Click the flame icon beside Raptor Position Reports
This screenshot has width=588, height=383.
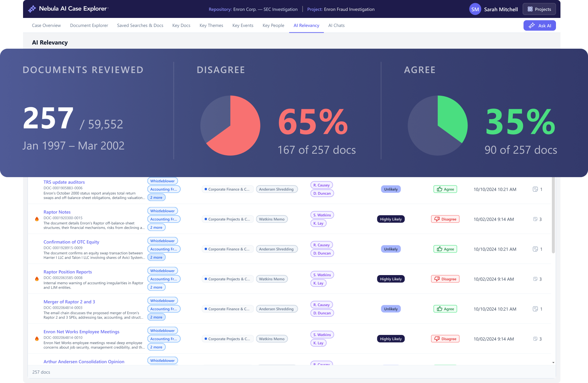pyautogui.click(x=37, y=279)
